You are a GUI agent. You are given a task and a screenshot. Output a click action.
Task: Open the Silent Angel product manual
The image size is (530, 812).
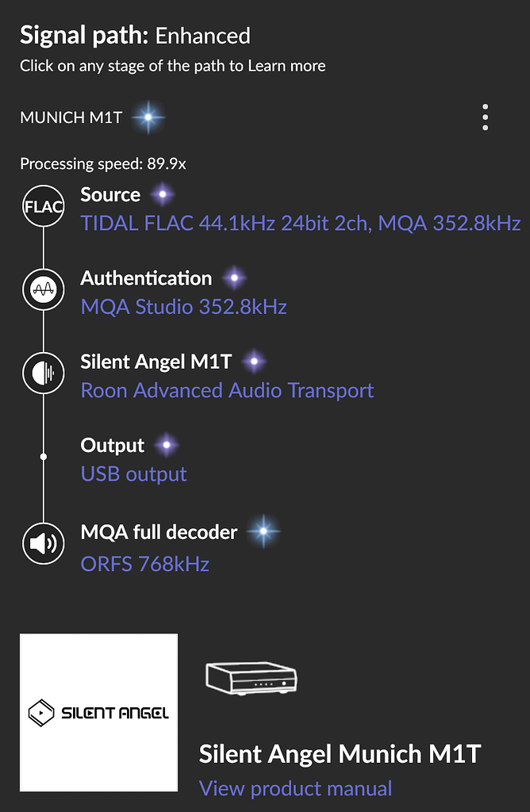pos(295,788)
